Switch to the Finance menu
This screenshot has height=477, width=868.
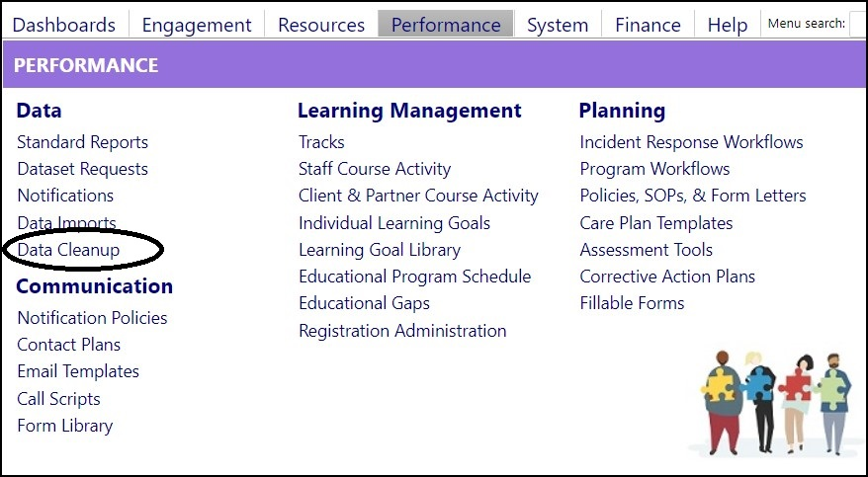[x=648, y=25]
